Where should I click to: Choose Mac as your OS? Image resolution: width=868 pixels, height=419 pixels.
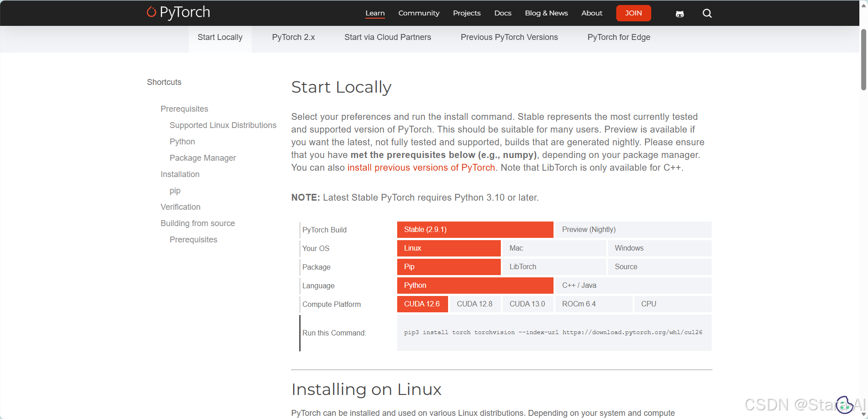[x=554, y=248]
